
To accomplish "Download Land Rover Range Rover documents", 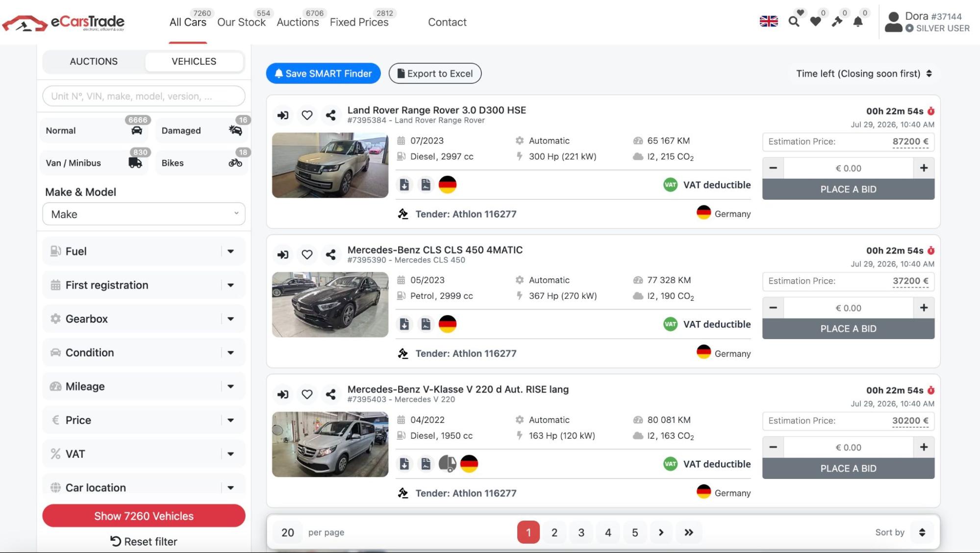I will [x=404, y=185].
